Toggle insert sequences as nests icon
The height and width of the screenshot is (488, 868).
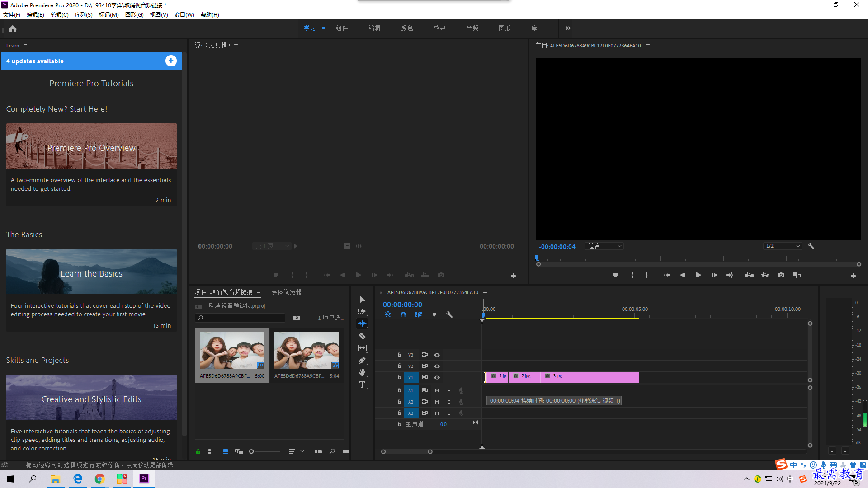pyautogui.click(x=388, y=315)
